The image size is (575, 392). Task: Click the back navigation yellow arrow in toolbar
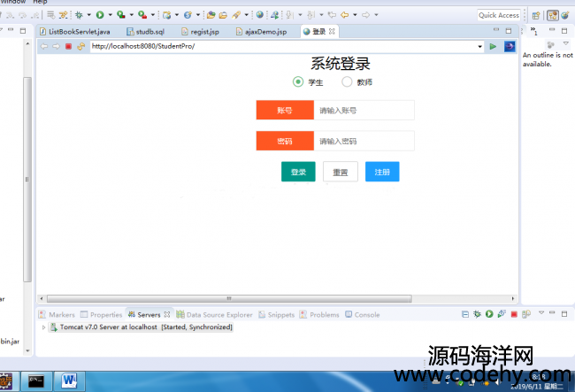[x=344, y=15]
